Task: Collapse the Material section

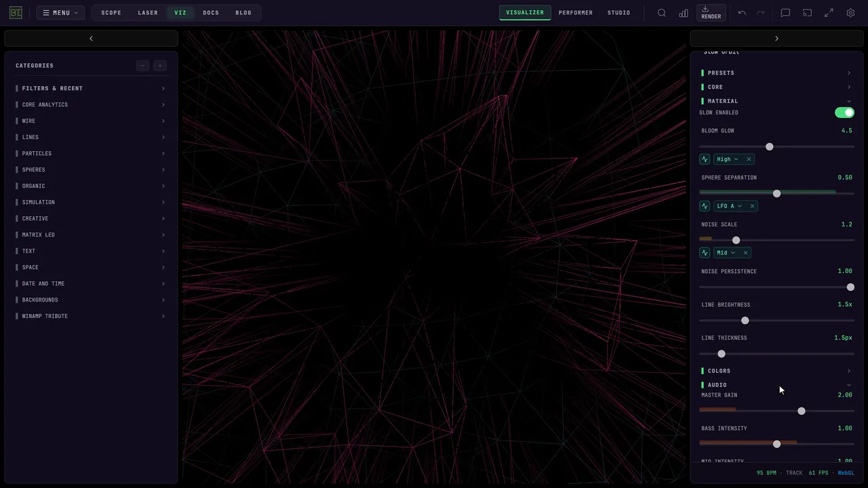Action: pyautogui.click(x=776, y=101)
